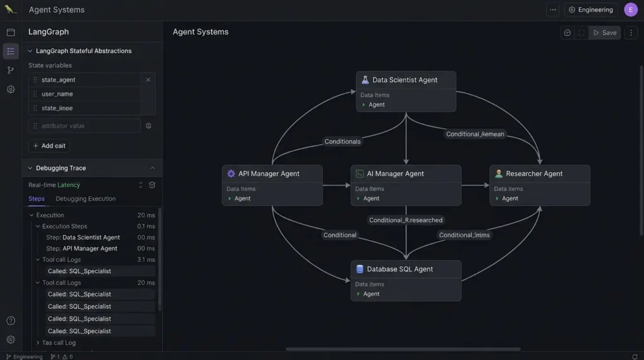Click the warning counter in status bar

coord(68,357)
